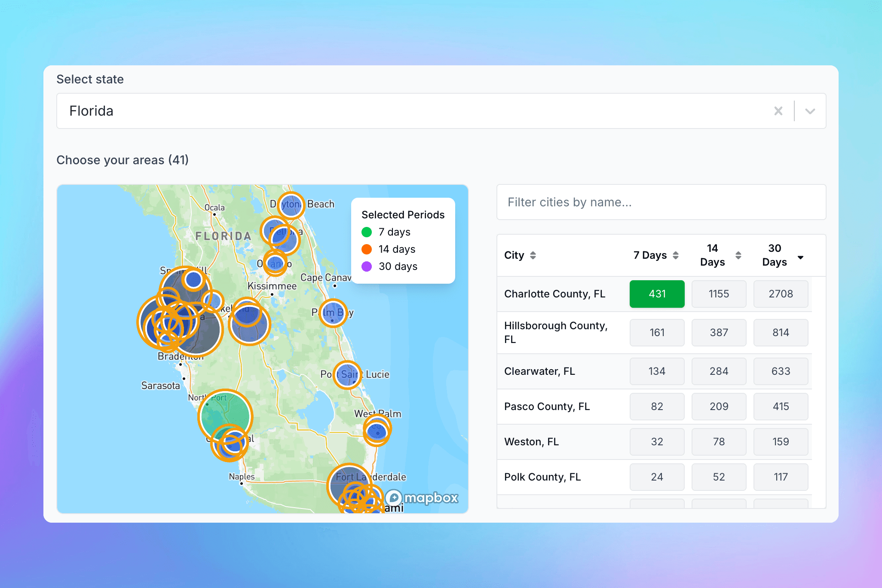
Task: Select Weston 14 days value 78
Action: 719,442
